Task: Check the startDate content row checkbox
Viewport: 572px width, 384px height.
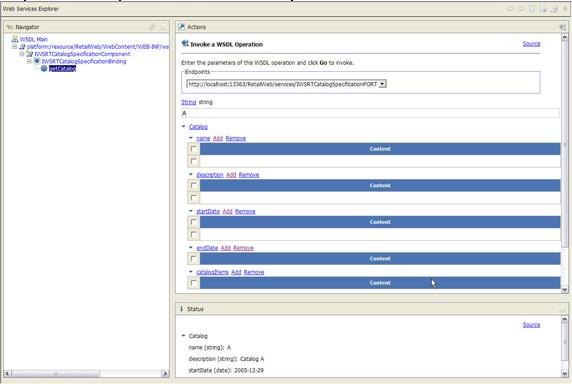Action: point(194,234)
